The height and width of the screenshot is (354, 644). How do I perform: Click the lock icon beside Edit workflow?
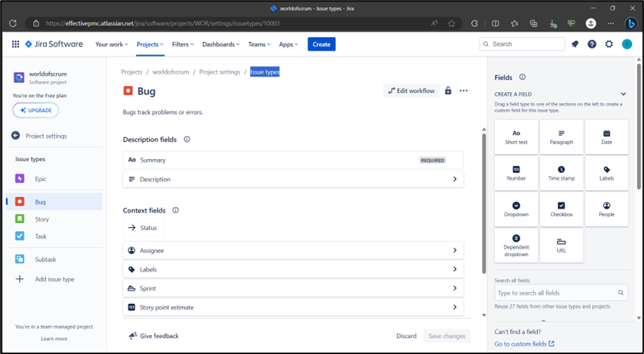point(448,91)
